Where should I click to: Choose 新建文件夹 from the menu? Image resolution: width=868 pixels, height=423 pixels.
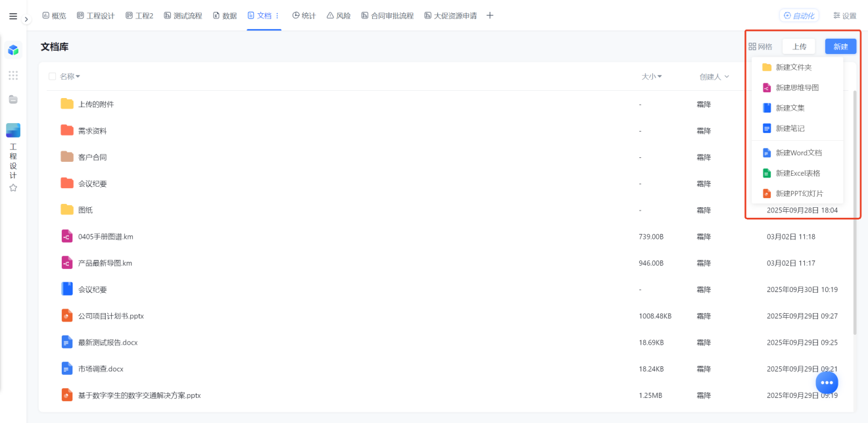[797, 67]
